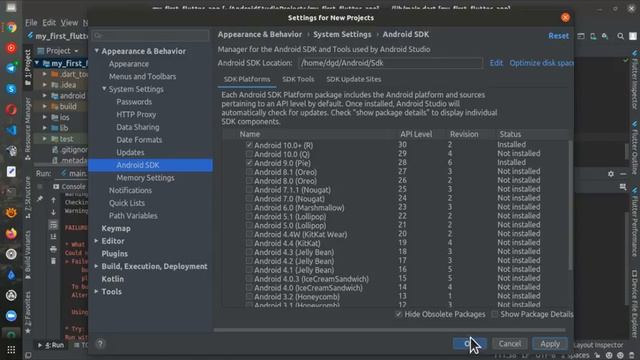640x360 pixels.
Task: Click the down arrow in Run console
Action: 53,212
